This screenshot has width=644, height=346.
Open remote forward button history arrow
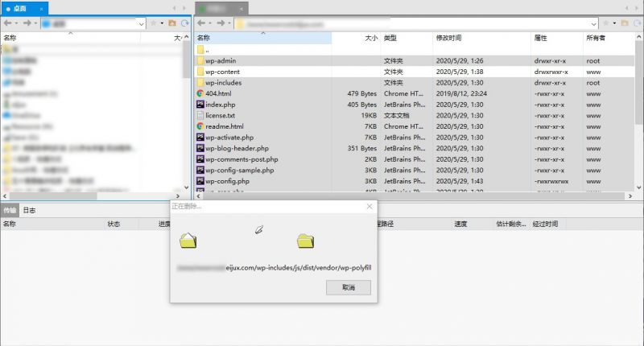tap(229, 23)
